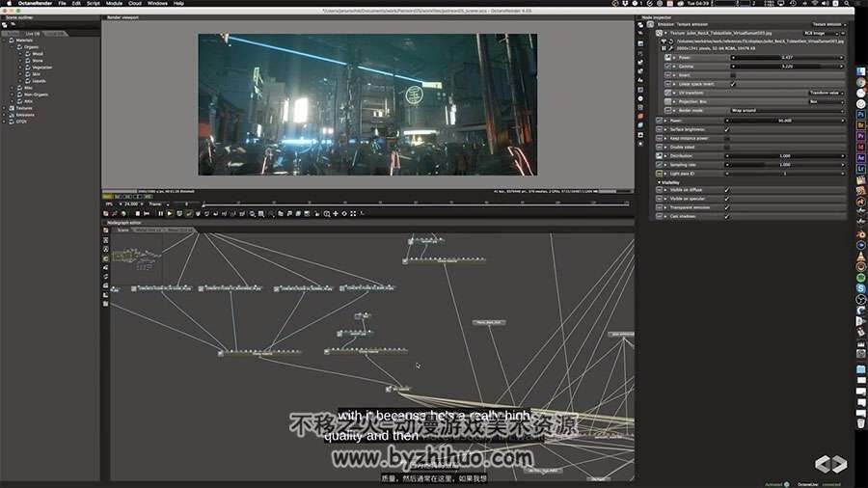Adjust the texture Gamma slider
This screenshot has height=488, width=868.
788,67
